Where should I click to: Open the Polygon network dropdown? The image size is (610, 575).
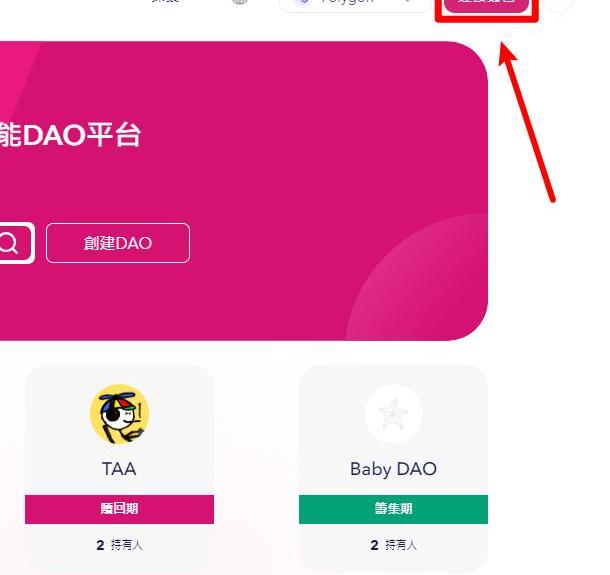350,4
